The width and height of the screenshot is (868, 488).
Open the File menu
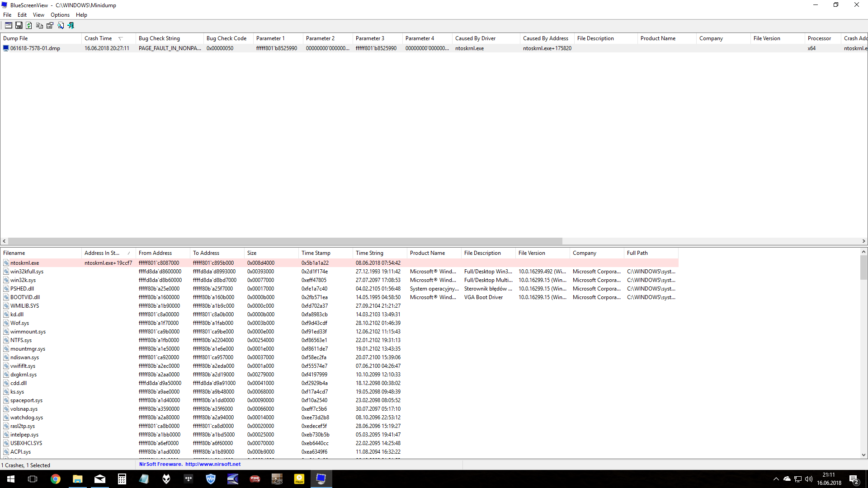[7, 15]
